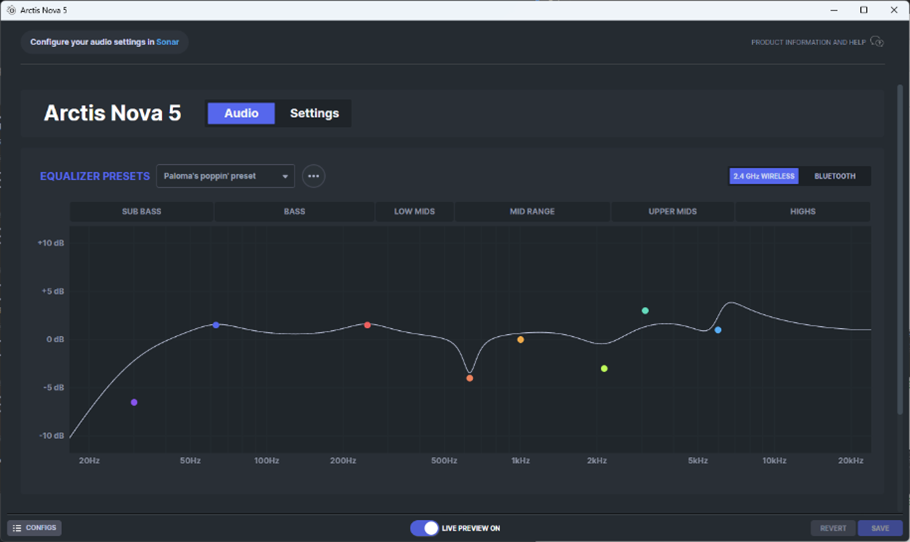Open product information and help icon

pyautogui.click(x=877, y=42)
